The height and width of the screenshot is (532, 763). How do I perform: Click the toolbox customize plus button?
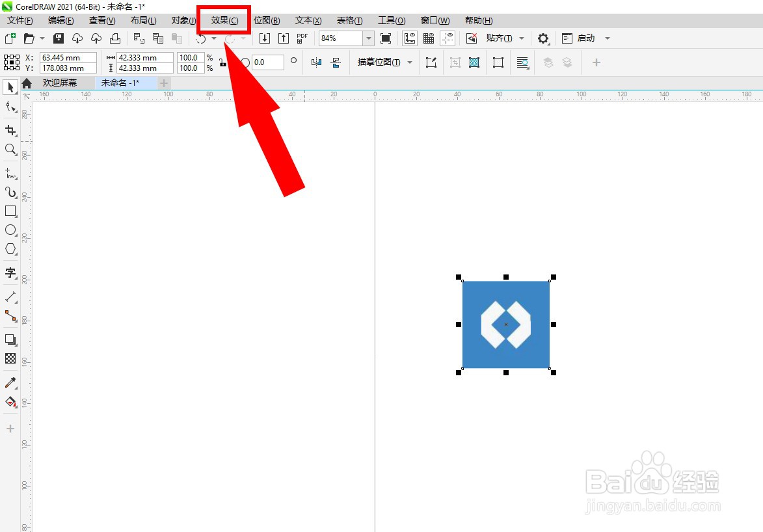pyautogui.click(x=10, y=429)
